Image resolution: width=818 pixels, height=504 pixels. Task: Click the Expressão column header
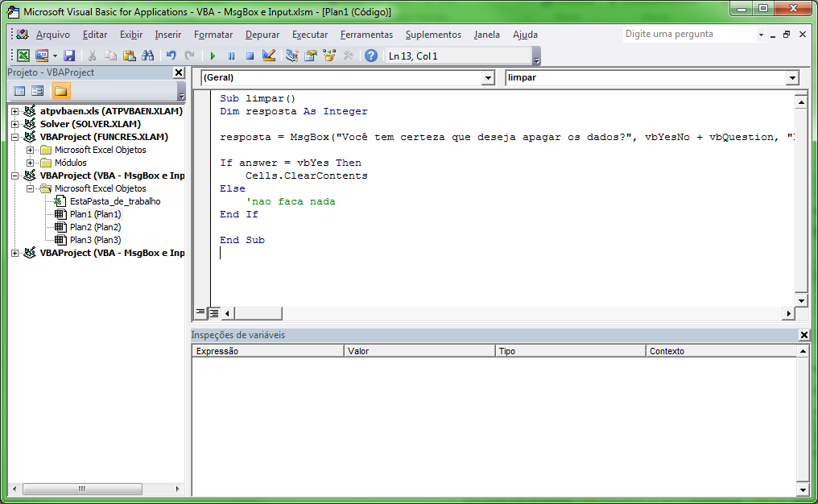[x=268, y=351]
